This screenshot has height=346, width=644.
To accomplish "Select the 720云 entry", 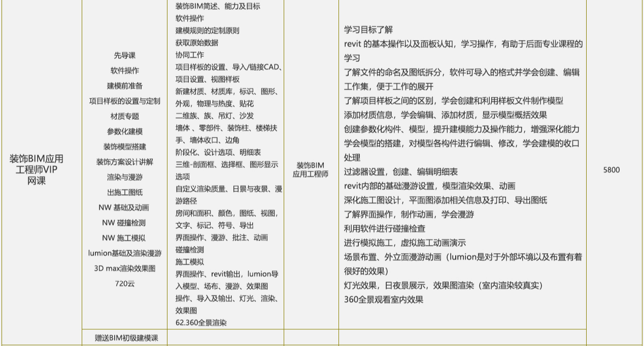I will point(124,284).
